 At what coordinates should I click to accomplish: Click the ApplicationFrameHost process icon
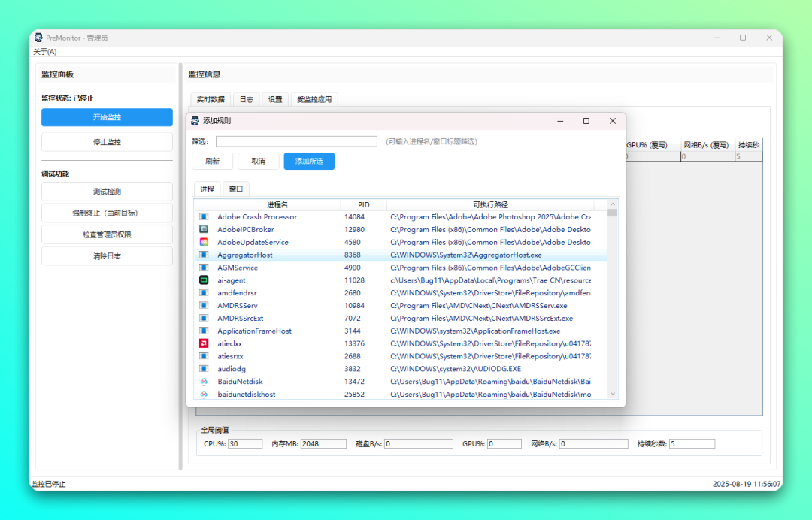click(x=204, y=331)
